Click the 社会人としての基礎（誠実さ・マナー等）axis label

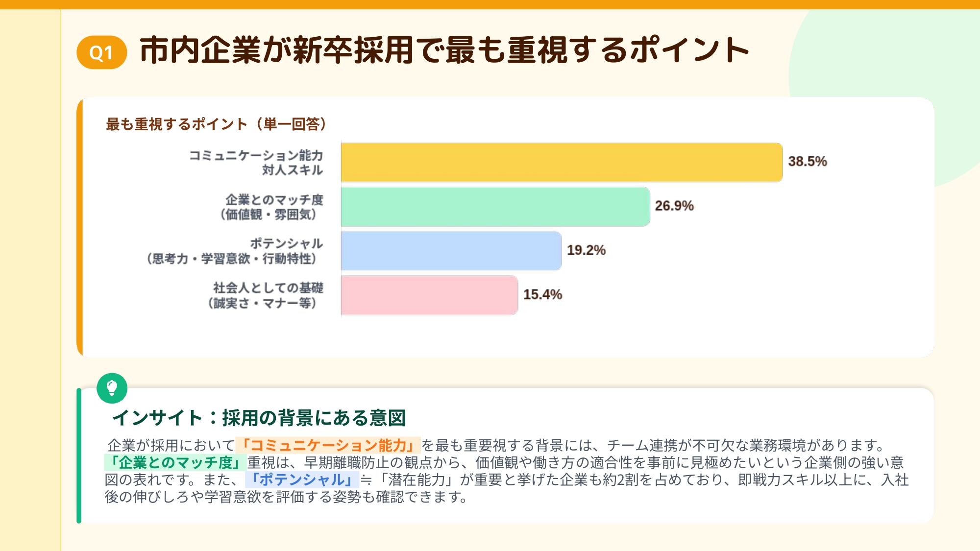[265, 295]
